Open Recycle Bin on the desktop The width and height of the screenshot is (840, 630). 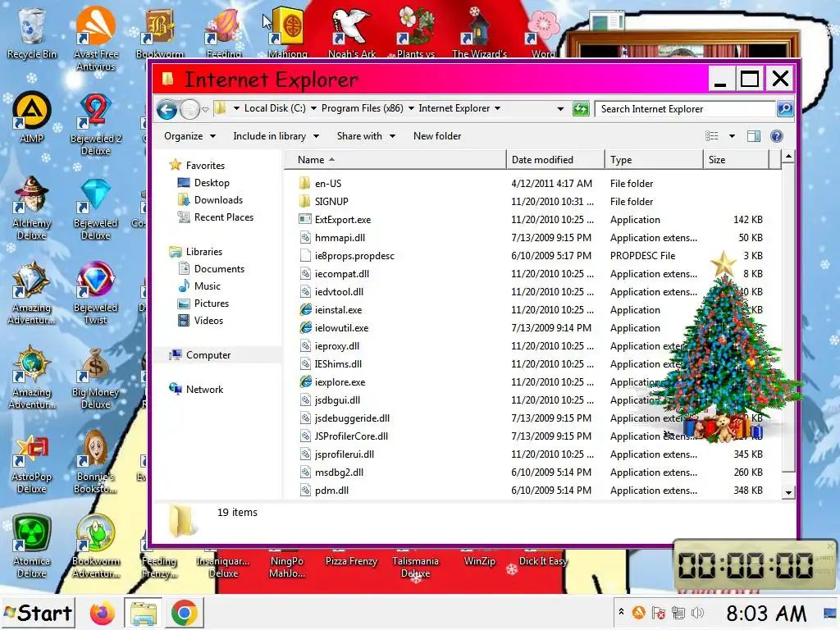[x=32, y=33]
